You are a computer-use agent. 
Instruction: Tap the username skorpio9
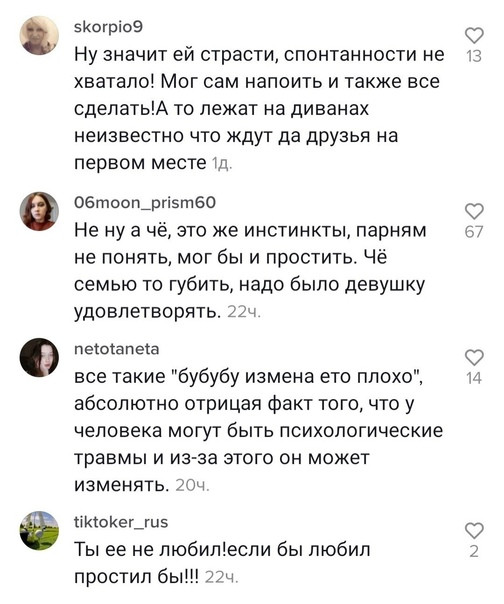108,27
